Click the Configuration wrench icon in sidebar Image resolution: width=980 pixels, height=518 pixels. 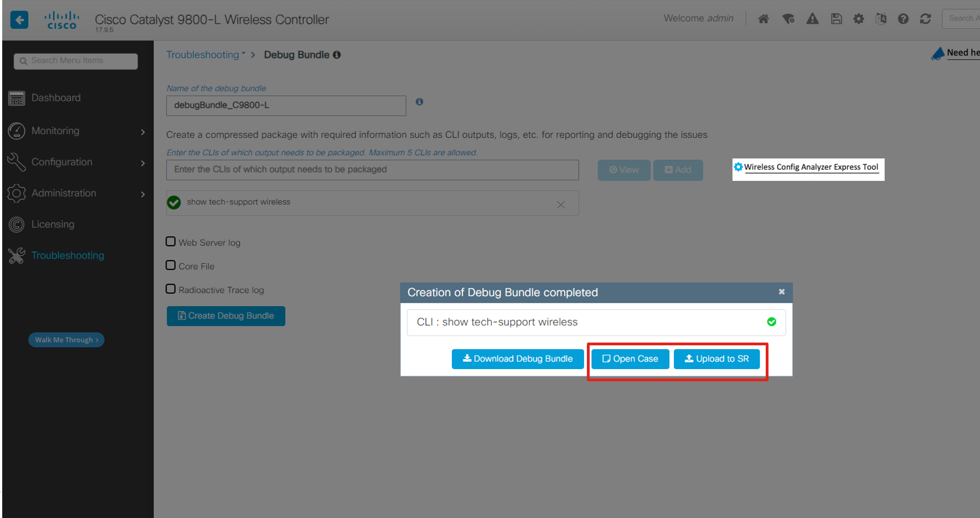(17, 162)
